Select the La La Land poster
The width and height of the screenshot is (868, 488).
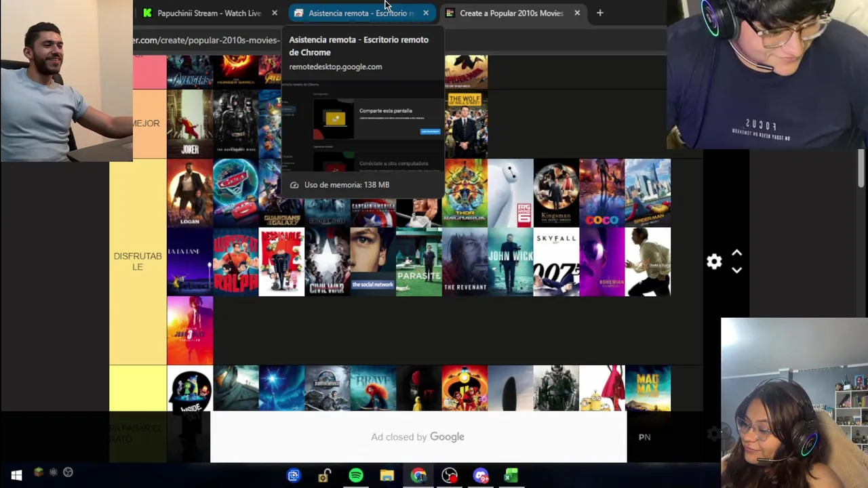click(x=190, y=262)
